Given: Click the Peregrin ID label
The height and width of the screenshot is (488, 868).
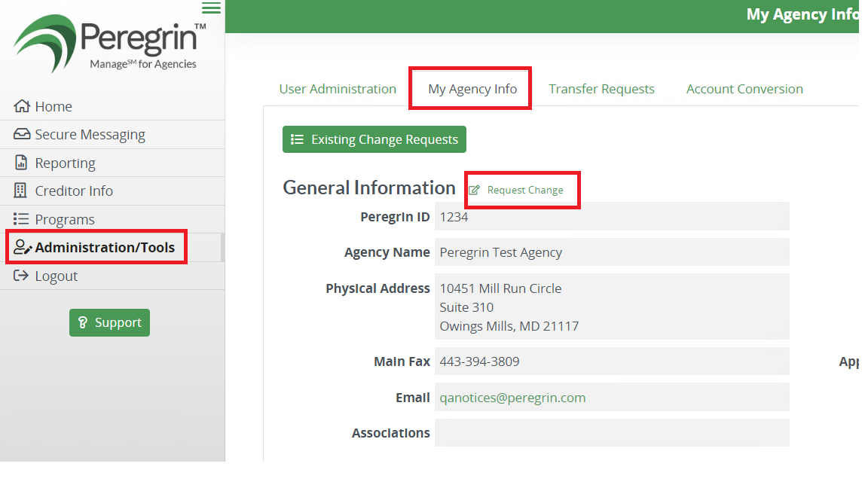Looking at the screenshot, I should pos(396,217).
